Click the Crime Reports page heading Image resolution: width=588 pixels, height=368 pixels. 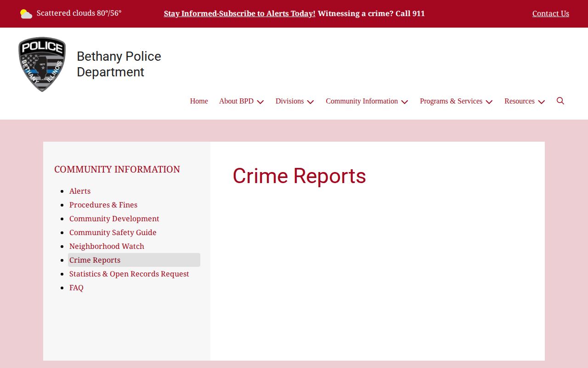pos(299,176)
